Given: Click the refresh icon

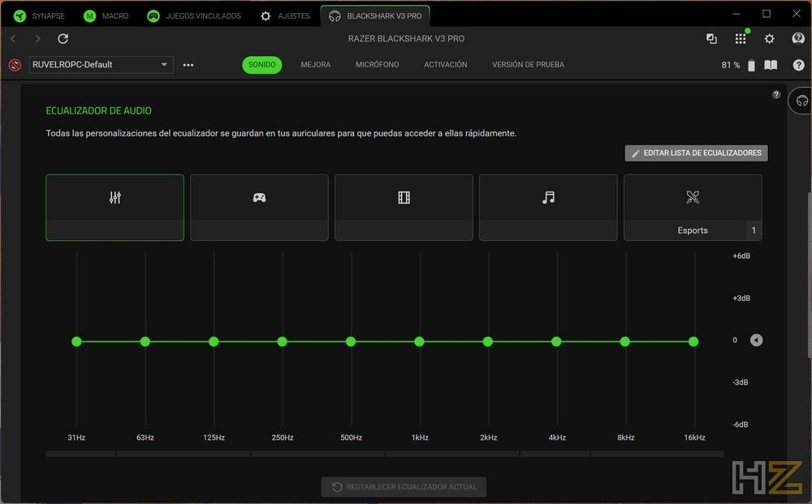Looking at the screenshot, I should click(63, 39).
